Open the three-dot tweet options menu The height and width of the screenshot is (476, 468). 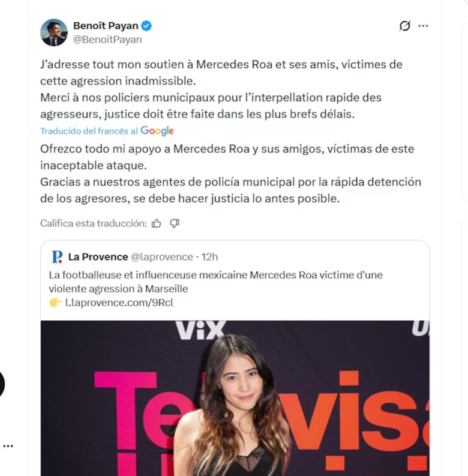(423, 26)
